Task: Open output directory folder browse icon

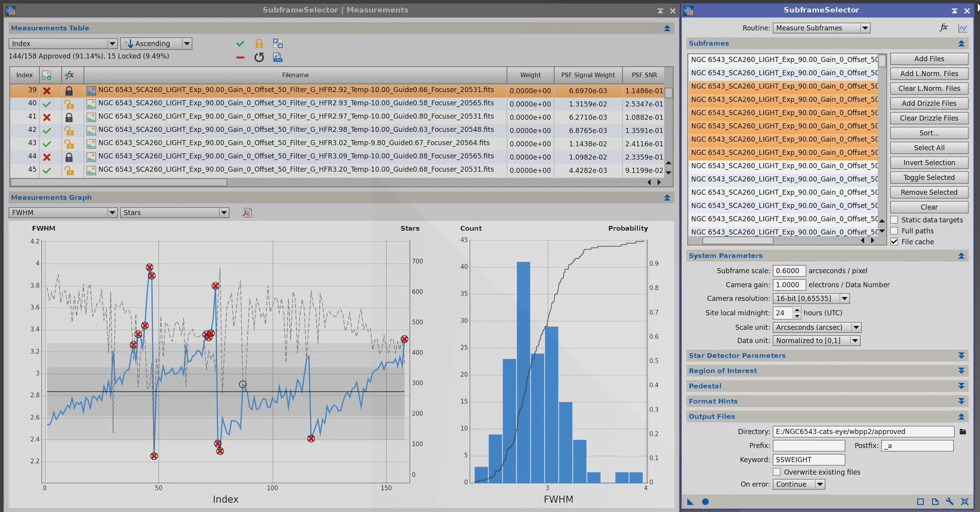Action: [962, 432]
